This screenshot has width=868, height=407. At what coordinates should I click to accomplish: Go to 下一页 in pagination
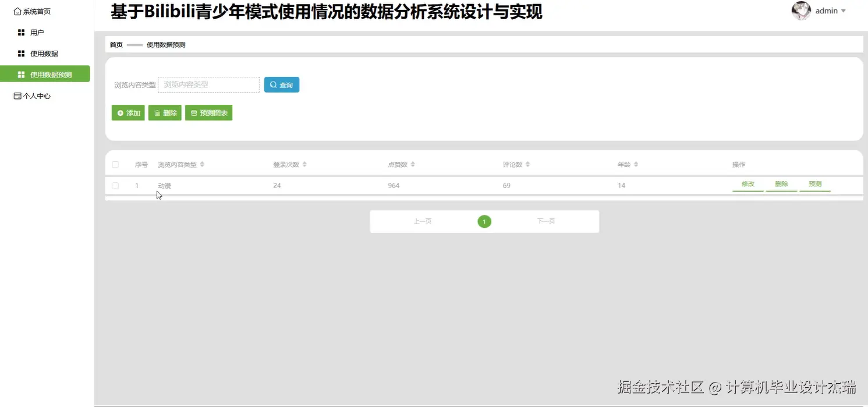click(x=546, y=221)
